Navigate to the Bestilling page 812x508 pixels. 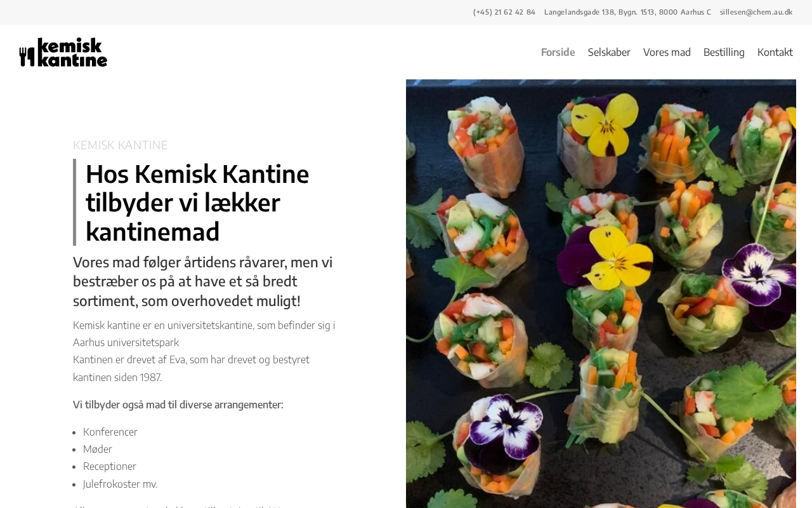(724, 52)
